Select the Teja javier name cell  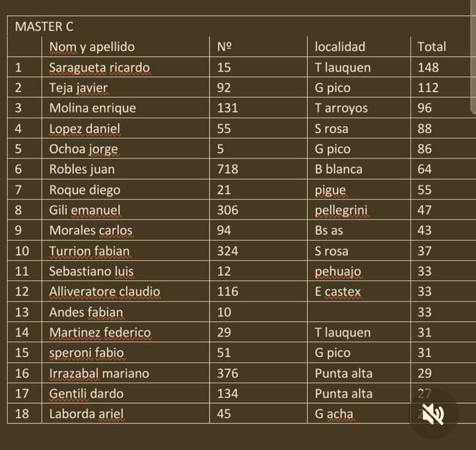(78, 88)
